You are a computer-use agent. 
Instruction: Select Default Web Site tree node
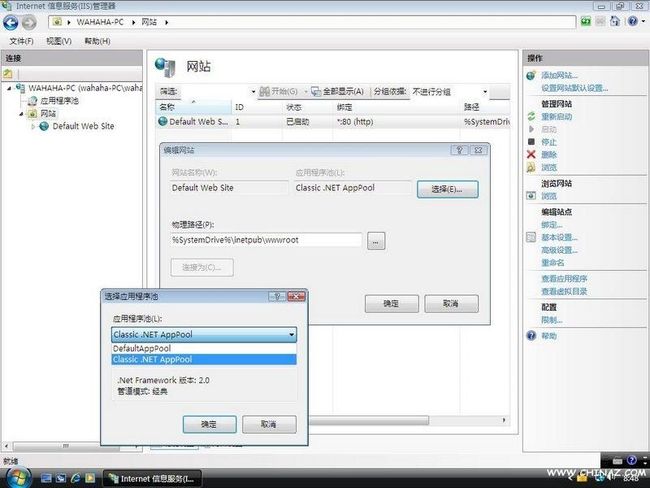tap(83, 126)
